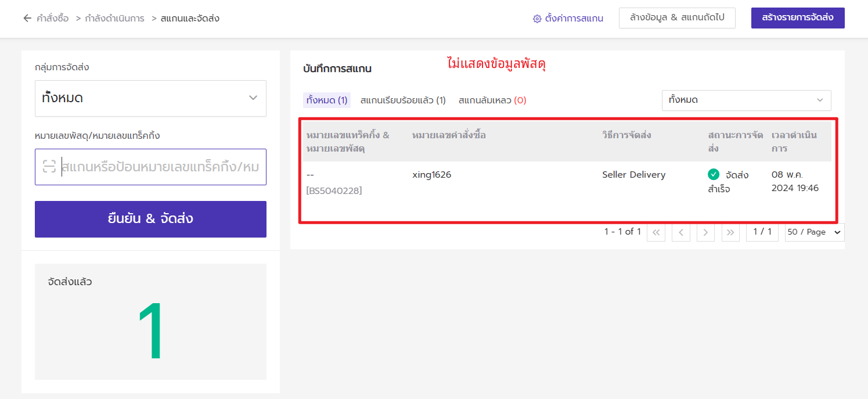This screenshot has height=399, width=868.
Task: Click the back arrow beside คำสั่งซื้อ
Action: (27, 19)
